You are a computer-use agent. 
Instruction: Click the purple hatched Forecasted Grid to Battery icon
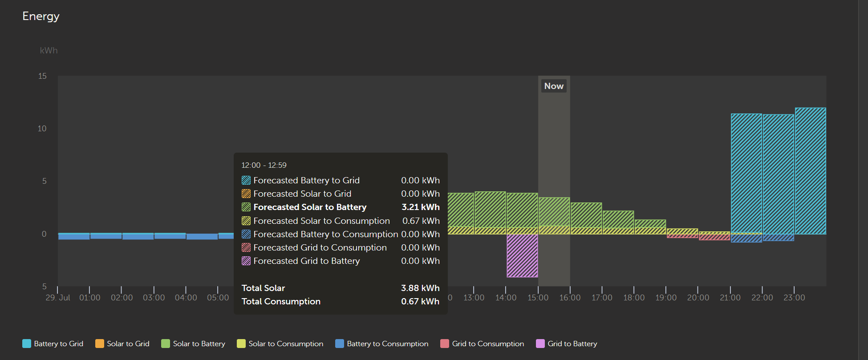pyautogui.click(x=246, y=261)
